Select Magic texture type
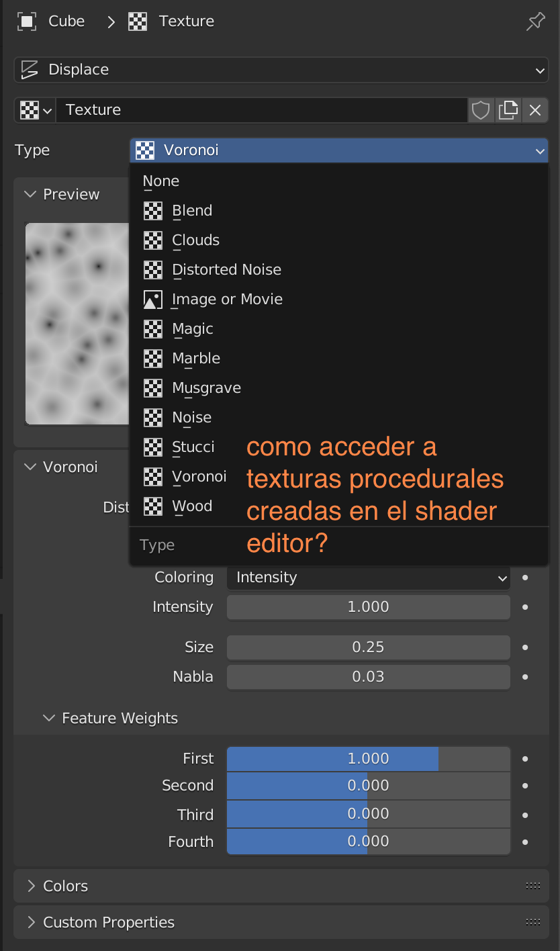 (x=338, y=329)
